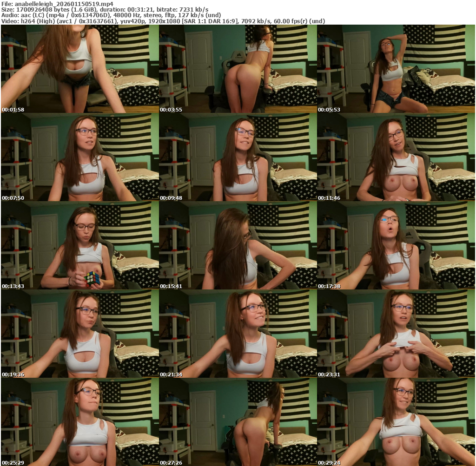Image resolution: width=476 pixels, height=466 pixels.
Task: Select the thumbnail at 00:11:46
Action: click(396, 157)
